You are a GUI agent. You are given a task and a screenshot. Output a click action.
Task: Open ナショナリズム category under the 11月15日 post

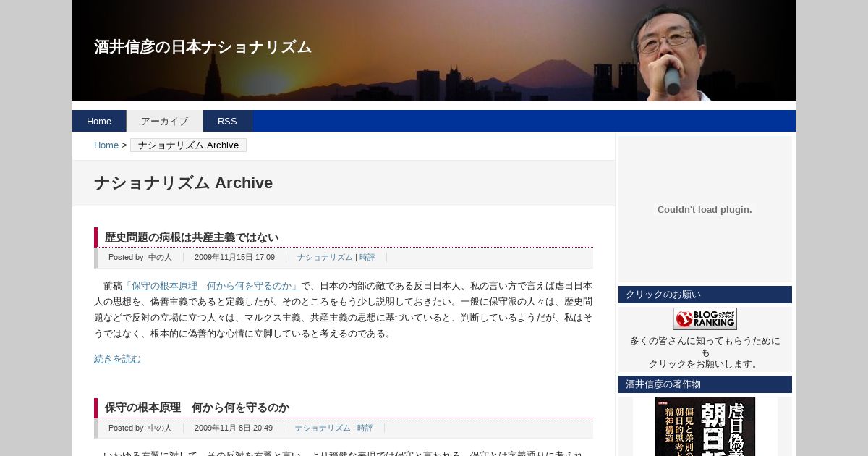click(325, 257)
